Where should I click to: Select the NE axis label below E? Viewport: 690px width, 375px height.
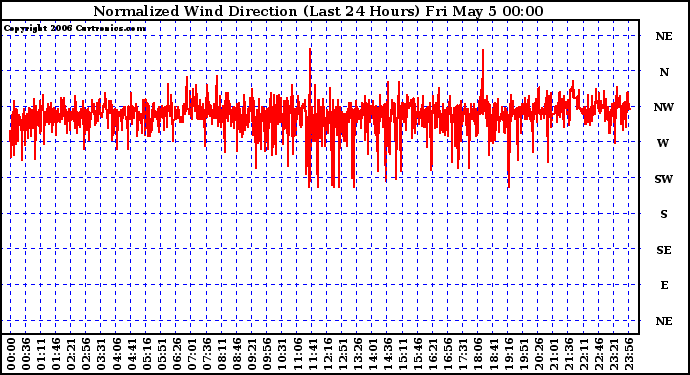pos(664,321)
